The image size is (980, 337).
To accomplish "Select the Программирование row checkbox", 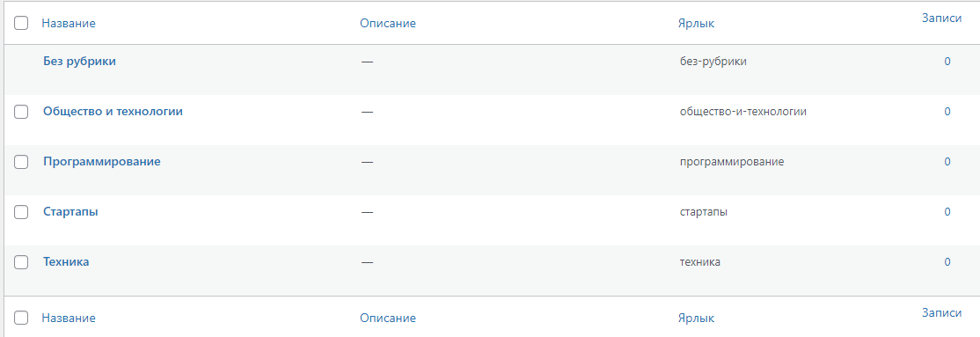I will pyautogui.click(x=21, y=162).
